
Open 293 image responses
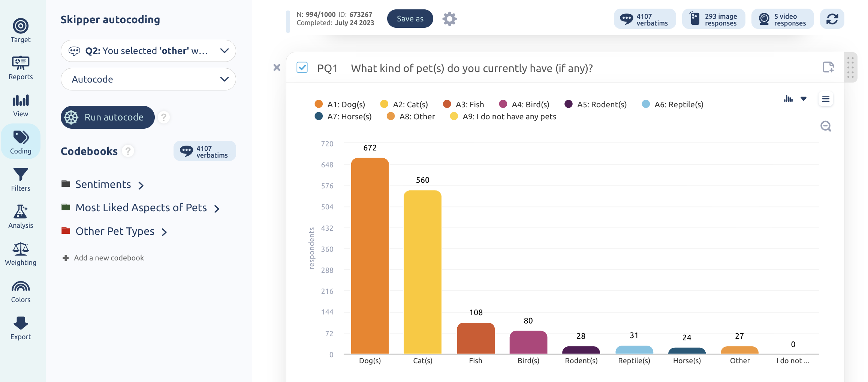tap(714, 19)
